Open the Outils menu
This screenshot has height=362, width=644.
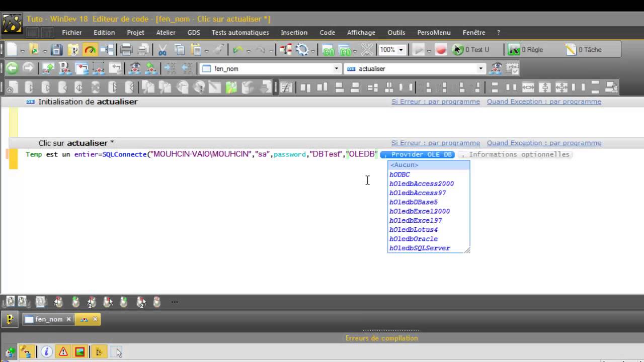[396, 32]
